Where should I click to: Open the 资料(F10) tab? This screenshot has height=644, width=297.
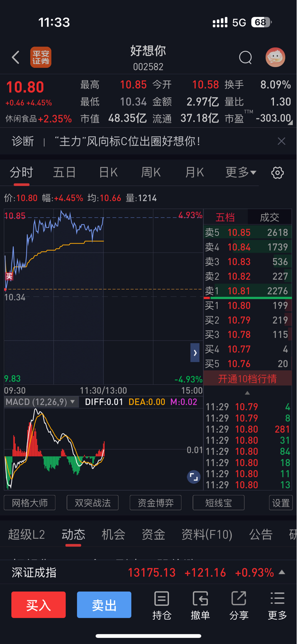[207, 535]
